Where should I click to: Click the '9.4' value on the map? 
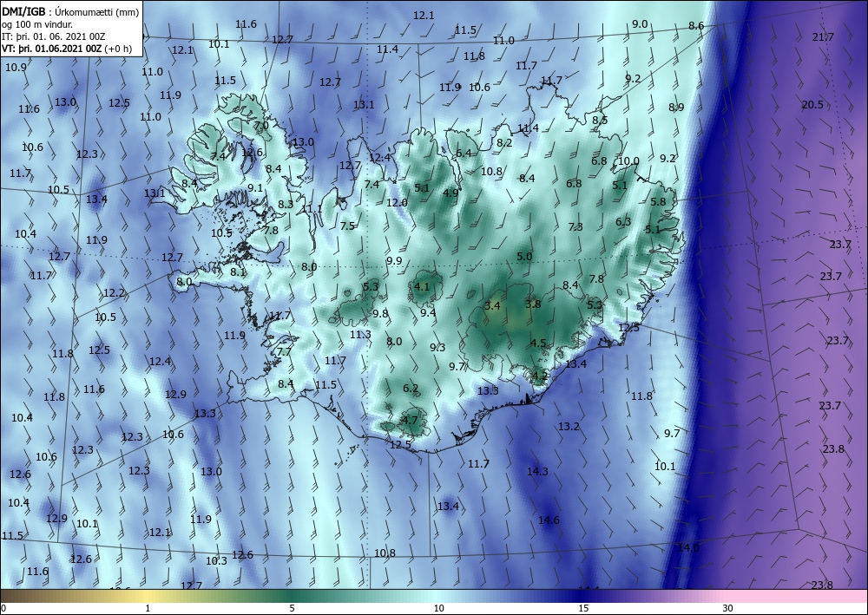point(428,312)
